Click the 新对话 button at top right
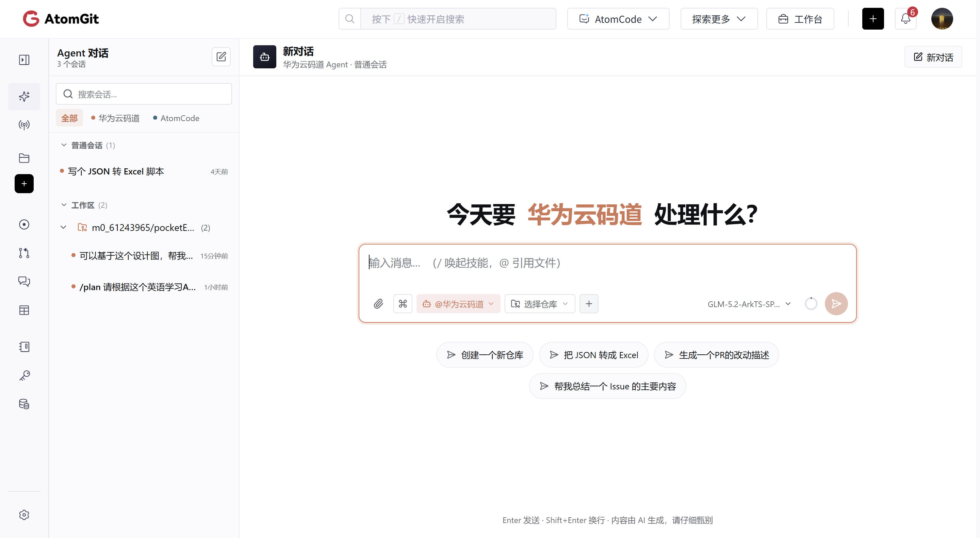 pyautogui.click(x=933, y=57)
